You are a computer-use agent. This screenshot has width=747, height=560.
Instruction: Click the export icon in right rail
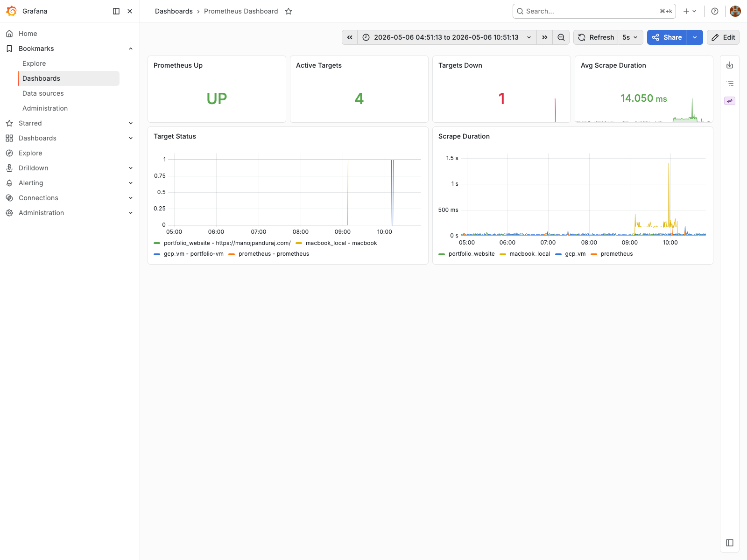click(730, 65)
